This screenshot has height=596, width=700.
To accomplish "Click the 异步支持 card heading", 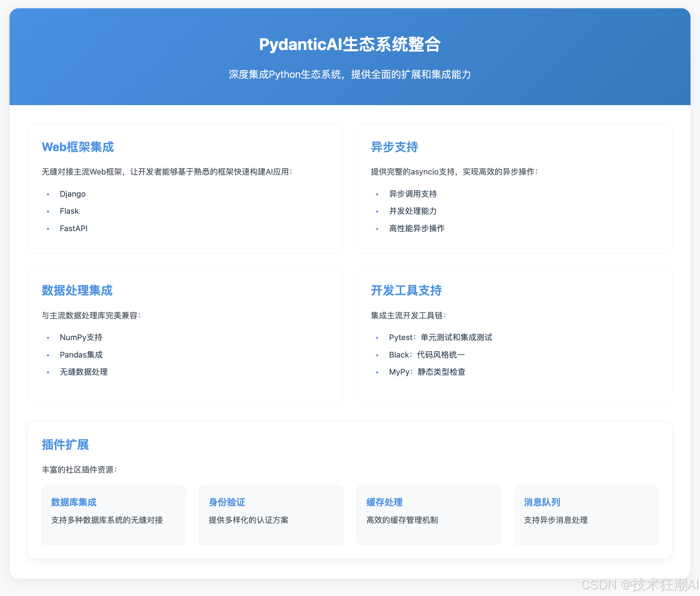I will coord(394,147).
